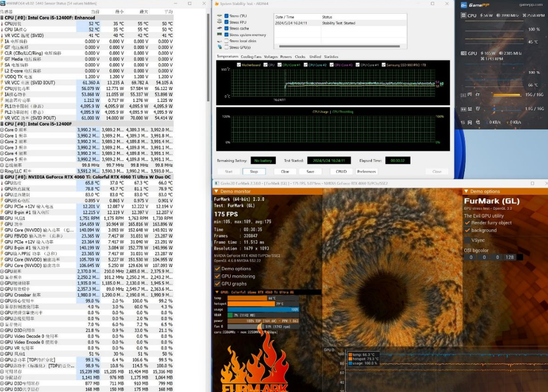Click the thermometer icon on GPU温度 row
548x392 pixels.
pos(2,183)
